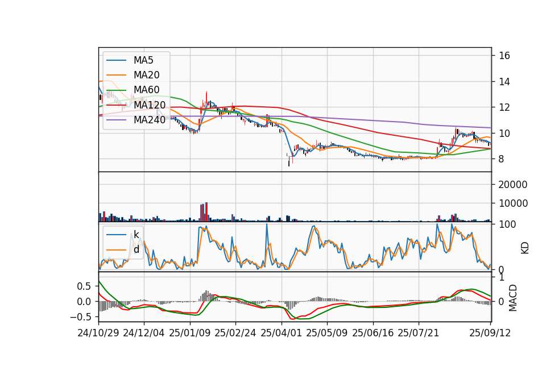Click the price axis value 16
The image size is (546, 392).
coord(504,56)
